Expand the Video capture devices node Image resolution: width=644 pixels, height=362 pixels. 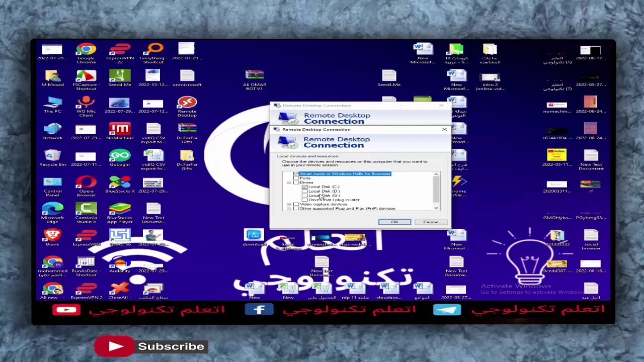(289, 204)
